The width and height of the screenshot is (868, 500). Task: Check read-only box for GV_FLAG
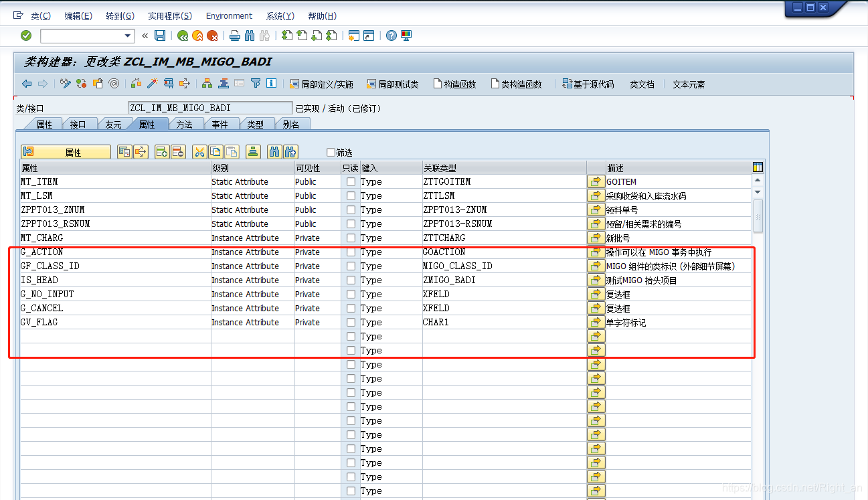pyautogui.click(x=351, y=322)
